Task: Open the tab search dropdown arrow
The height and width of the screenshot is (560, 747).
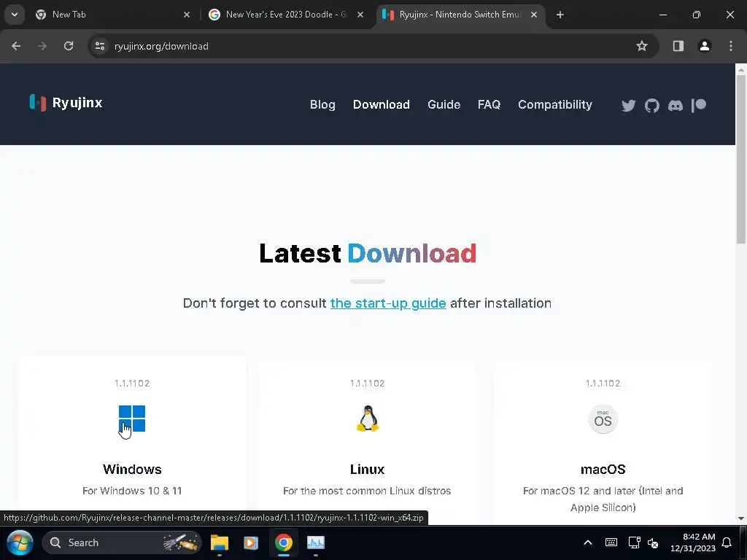Action: [x=15, y=15]
